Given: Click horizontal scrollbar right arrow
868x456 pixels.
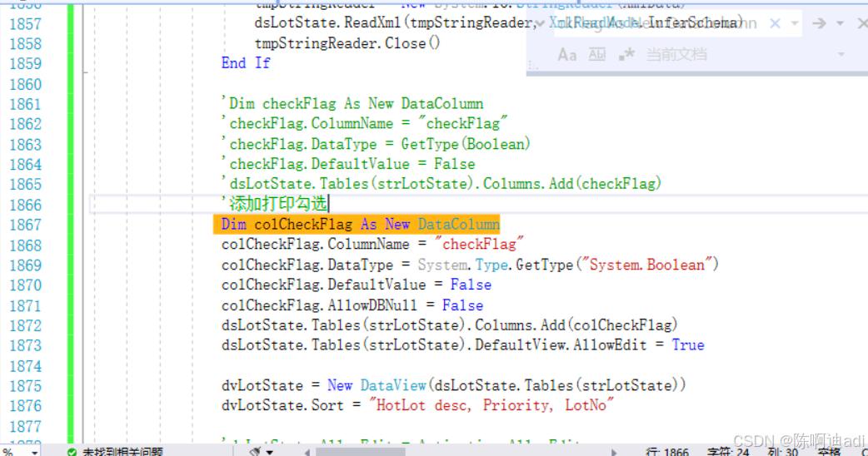Looking at the screenshot, I should [613, 452].
